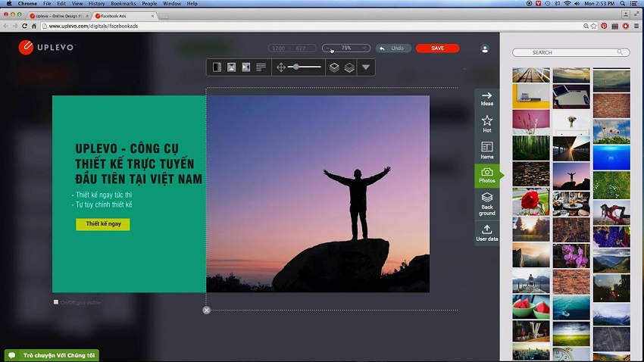
Task: Click the zoom-in plus beside 75%
Action: [x=366, y=48]
